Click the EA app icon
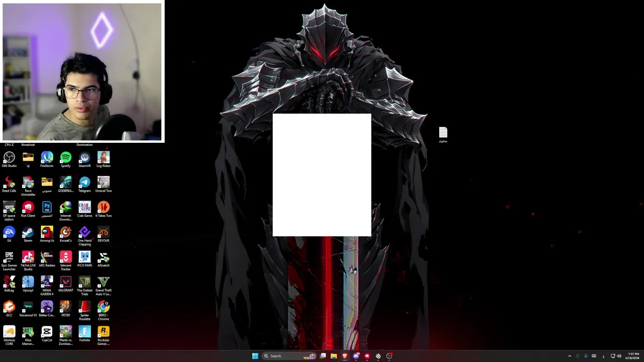Viewport: 644px width, 362px height. [9, 234]
